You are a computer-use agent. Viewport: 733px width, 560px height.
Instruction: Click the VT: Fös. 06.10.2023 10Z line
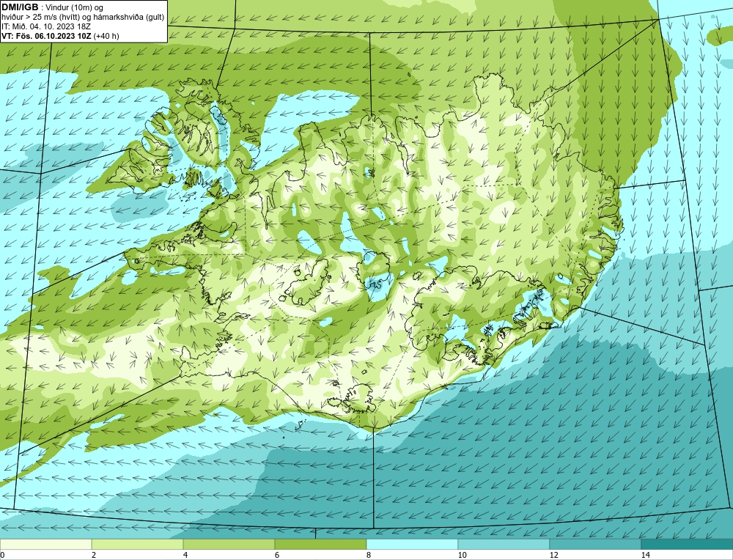pyautogui.click(x=60, y=36)
